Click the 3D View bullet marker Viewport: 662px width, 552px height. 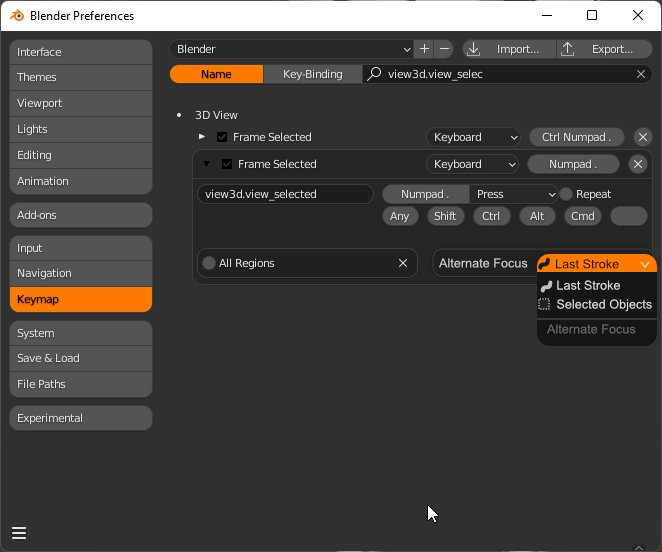coord(179,115)
